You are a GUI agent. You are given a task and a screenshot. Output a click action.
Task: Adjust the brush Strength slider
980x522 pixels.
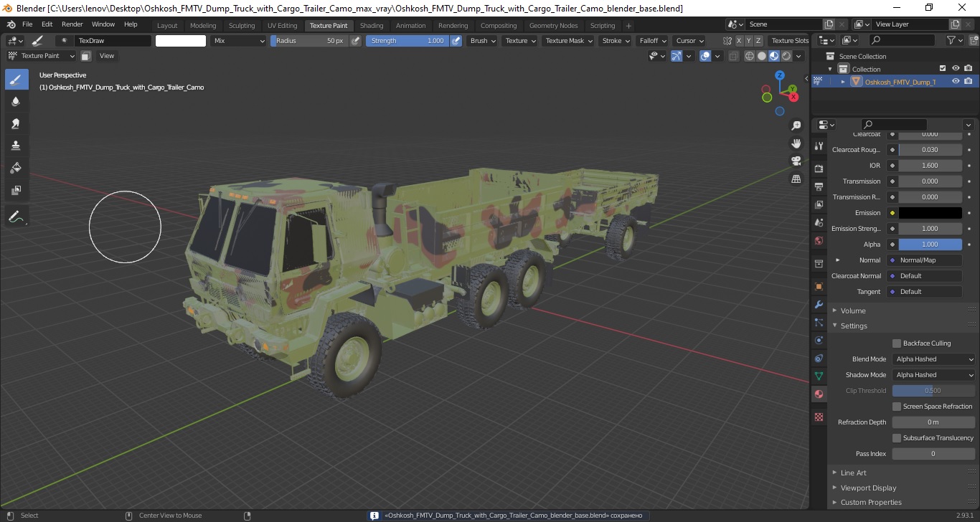point(407,41)
